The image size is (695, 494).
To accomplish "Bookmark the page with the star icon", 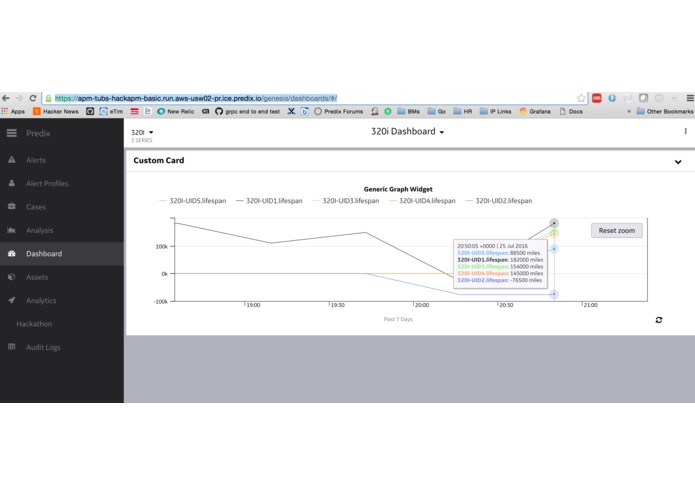I will point(581,98).
